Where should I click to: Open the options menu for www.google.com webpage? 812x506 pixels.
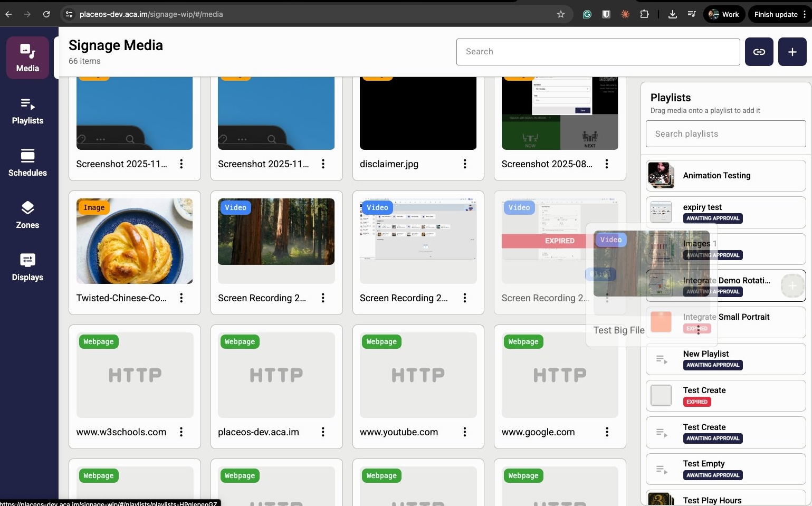point(607,432)
